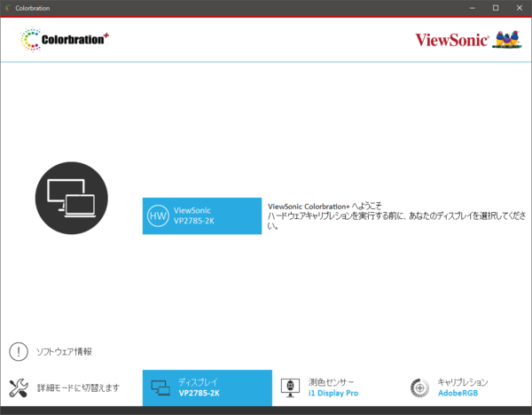
Task: Click the calibration target circle icon
Action: [x=419, y=388]
